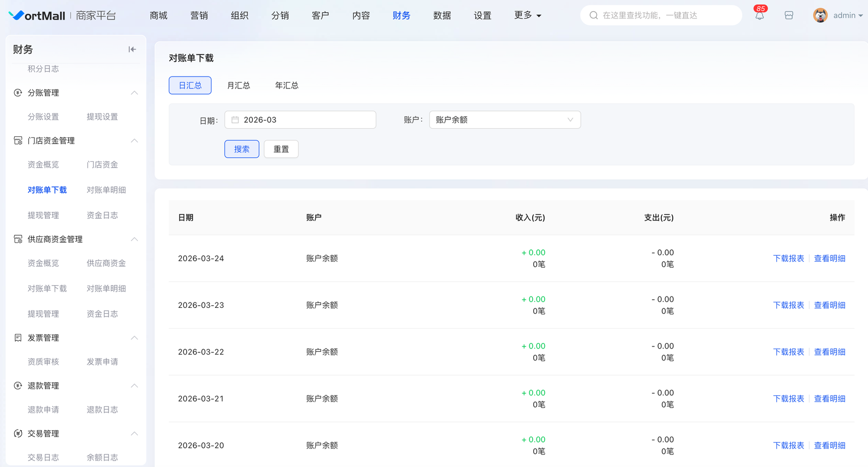Click the calendar icon in date field
Viewport: 868px width, 467px height.
(235, 120)
